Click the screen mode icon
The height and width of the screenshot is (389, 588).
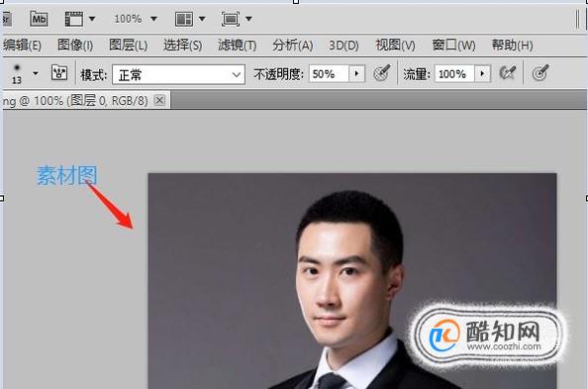231,19
